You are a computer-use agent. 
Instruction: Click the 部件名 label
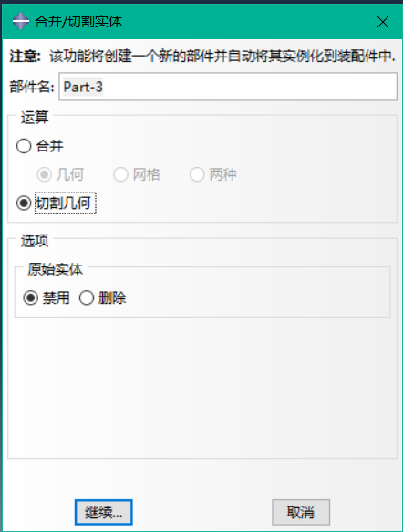32,87
